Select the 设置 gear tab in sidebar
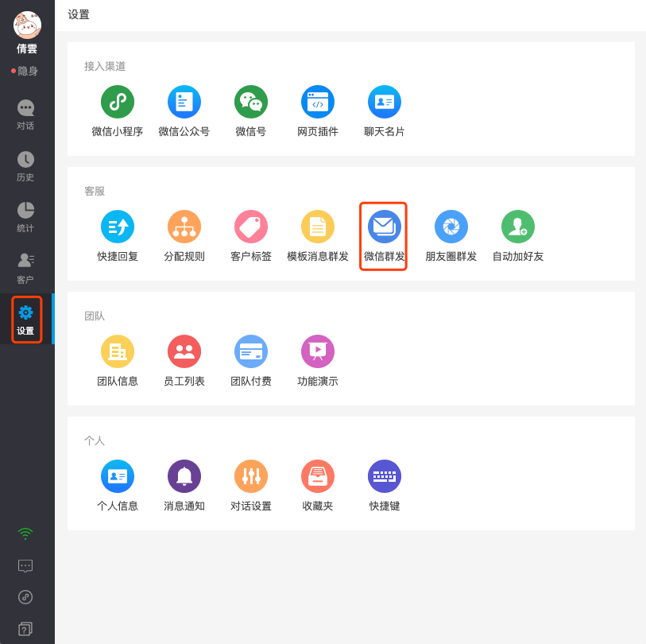Viewport: 646px width, 644px height. (x=25, y=320)
